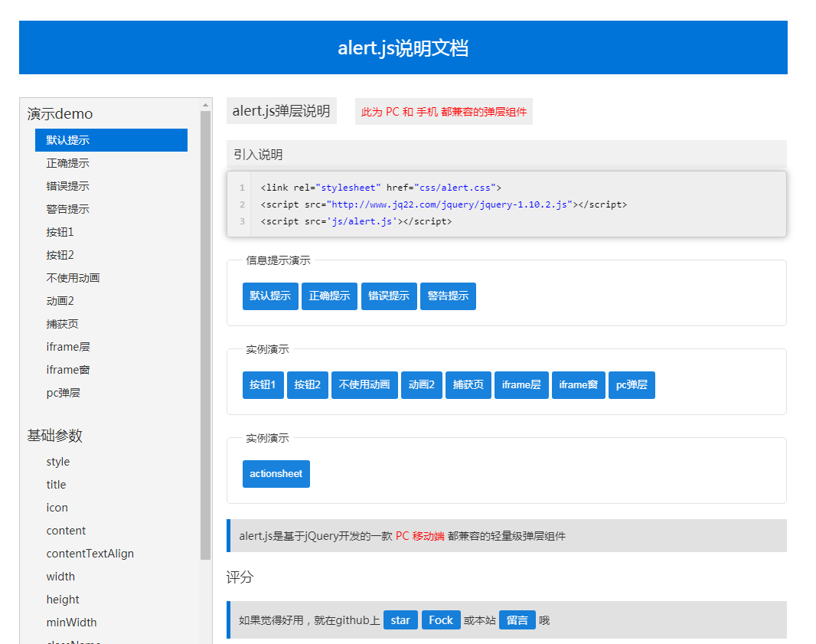This screenshot has width=816, height=644.
Task: Click the 基础参数 sidebar heading
Action: (x=54, y=435)
